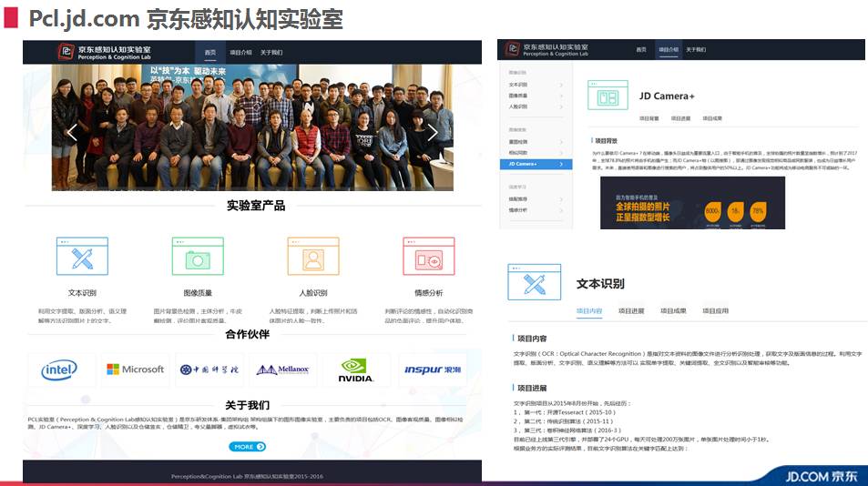The height and width of the screenshot is (486, 868).
Task: Click the 项目内容 heading on 文本识别 page
Action: pos(532,339)
